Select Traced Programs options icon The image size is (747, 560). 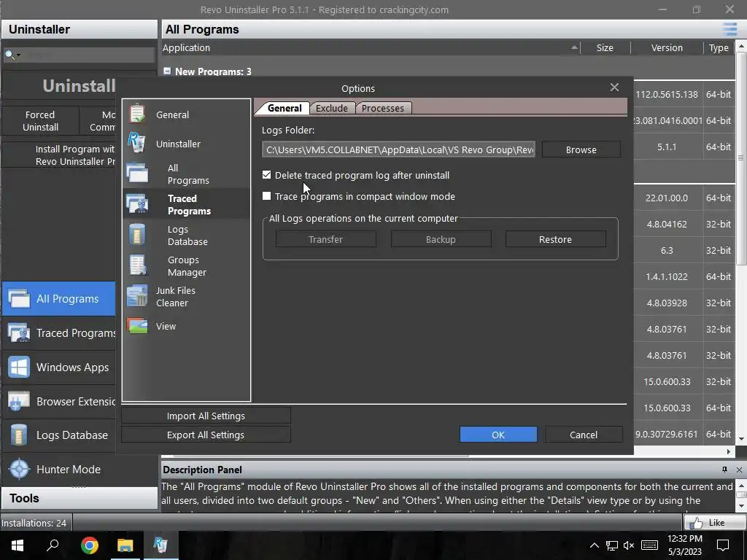click(x=137, y=204)
